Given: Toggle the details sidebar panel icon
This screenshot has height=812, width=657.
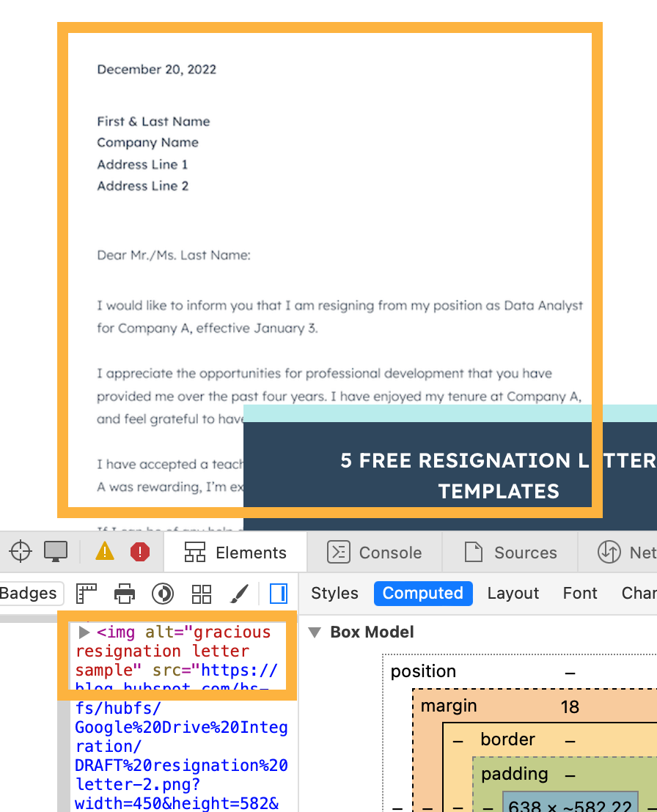Looking at the screenshot, I should [x=279, y=594].
